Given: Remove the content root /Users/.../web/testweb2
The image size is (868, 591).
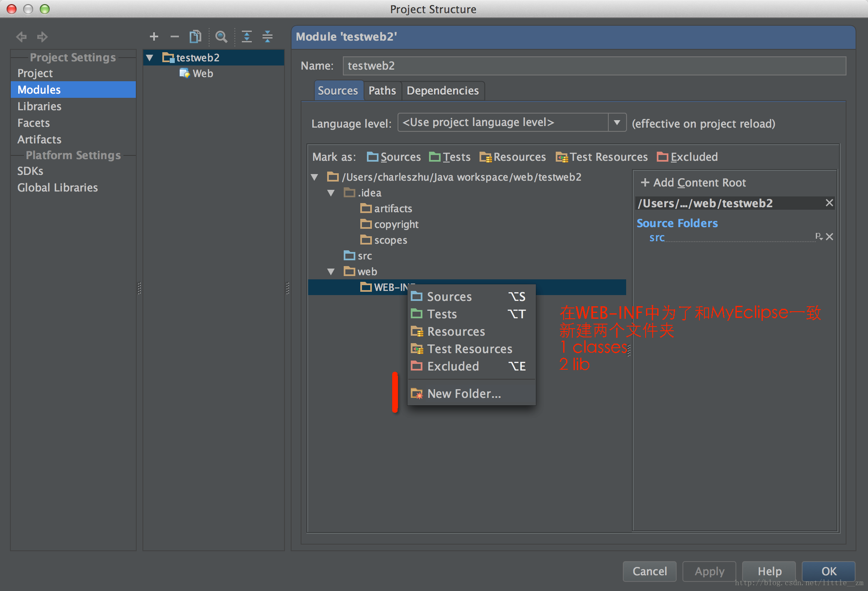Looking at the screenshot, I should click(829, 203).
